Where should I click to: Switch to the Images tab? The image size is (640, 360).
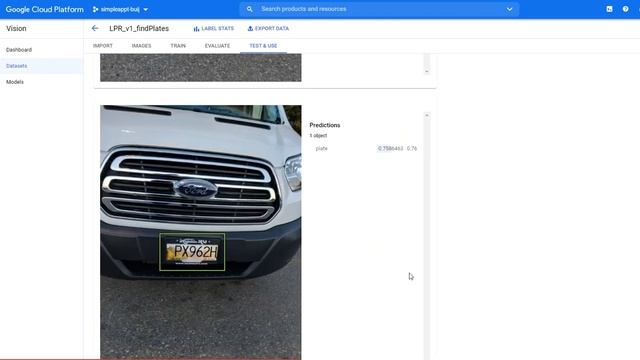pos(141,46)
